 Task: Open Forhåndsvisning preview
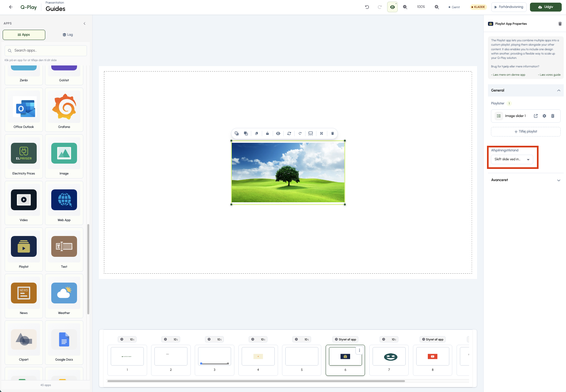(x=509, y=7)
